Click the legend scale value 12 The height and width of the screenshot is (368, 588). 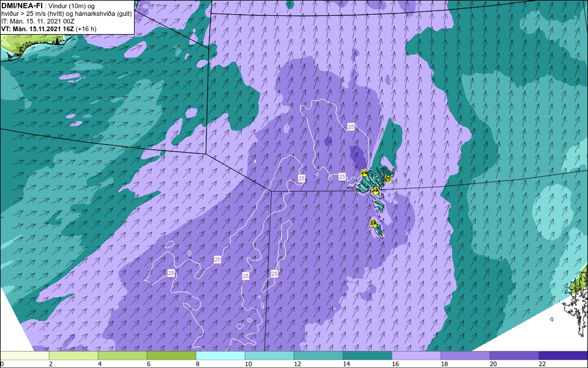tap(298, 364)
